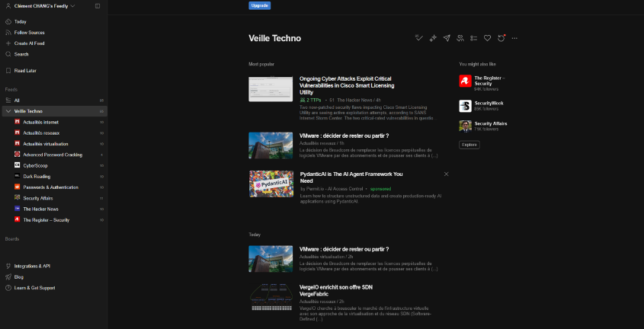Click the Explore button under suggestions
Screen dimensions: 644x329
(469, 145)
